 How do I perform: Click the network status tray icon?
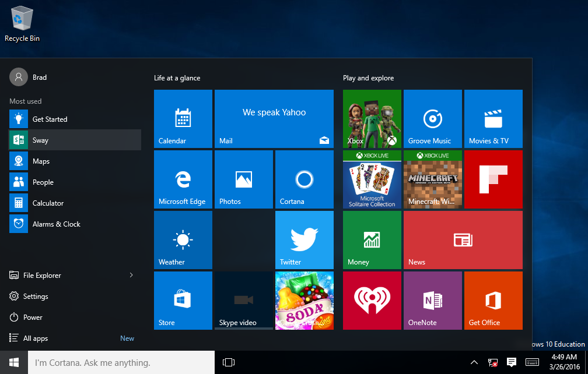pyautogui.click(x=493, y=362)
